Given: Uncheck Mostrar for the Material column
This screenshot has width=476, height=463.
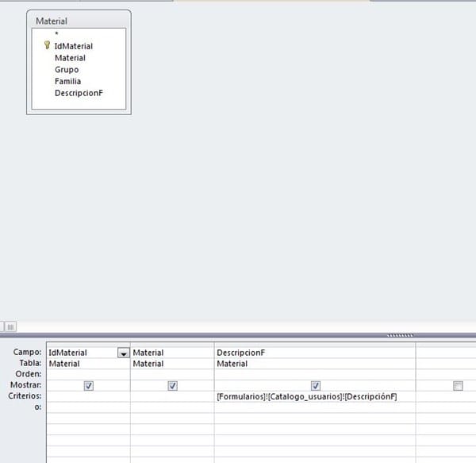Looking at the screenshot, I should click(173, 386).
